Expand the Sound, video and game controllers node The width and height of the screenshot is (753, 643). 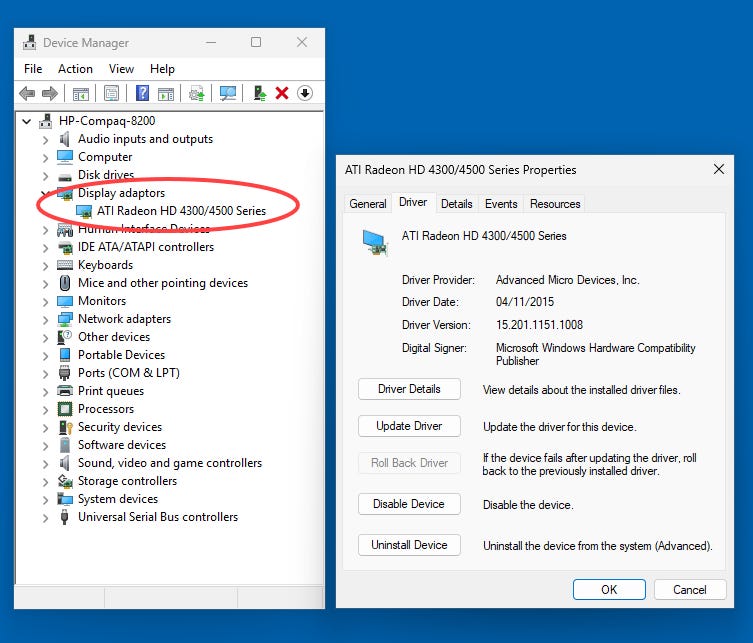(x=45, y=463)
